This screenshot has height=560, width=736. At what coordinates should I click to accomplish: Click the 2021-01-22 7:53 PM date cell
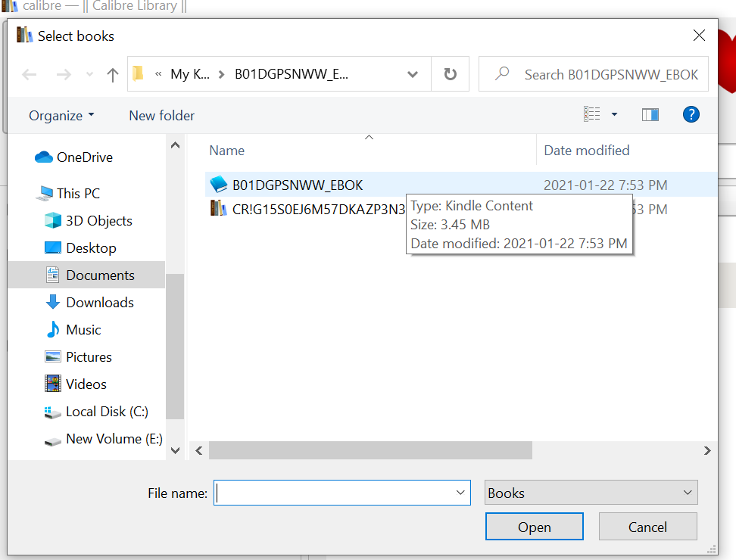pyautogui.click(x=606, y=185)
